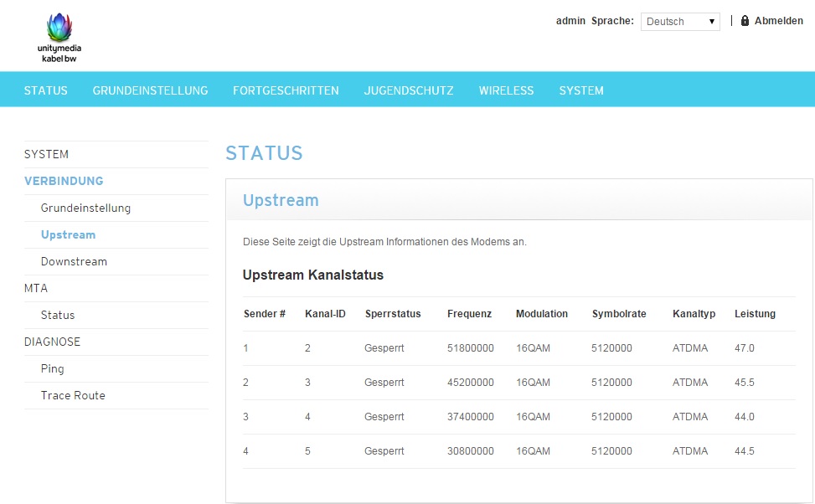The width and height of the screenshot is (815, 504).
Task: Click the large STATUS page heading
Action: [x=264, y=153]
